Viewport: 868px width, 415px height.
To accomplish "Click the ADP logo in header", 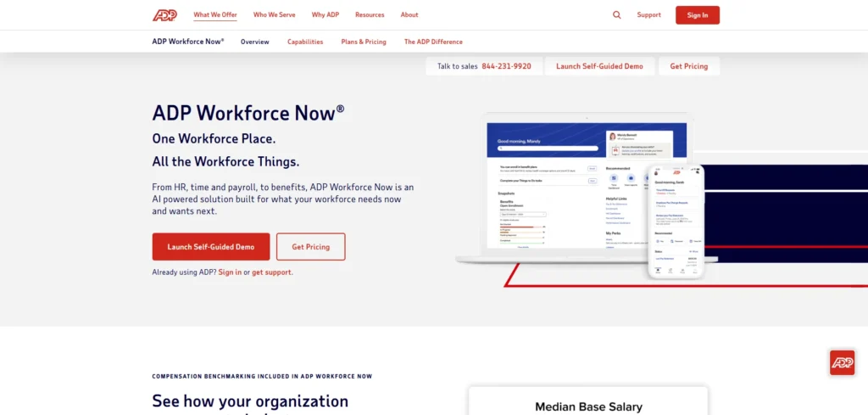I will click(x=165, y=15).
